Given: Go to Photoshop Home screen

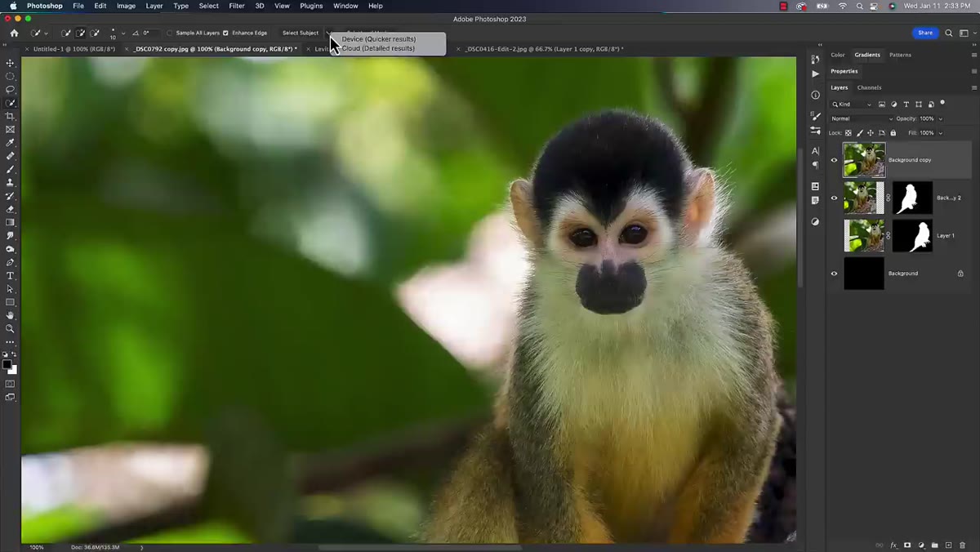Looking at the screenshot, I should tap(14, 33).
